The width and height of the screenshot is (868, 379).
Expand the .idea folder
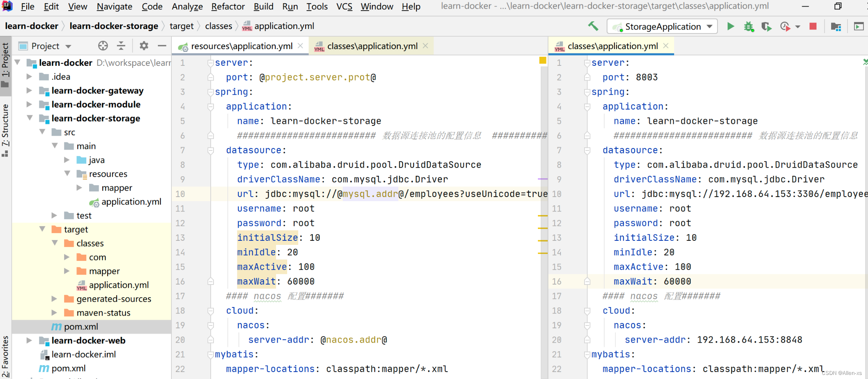[29, 76]
